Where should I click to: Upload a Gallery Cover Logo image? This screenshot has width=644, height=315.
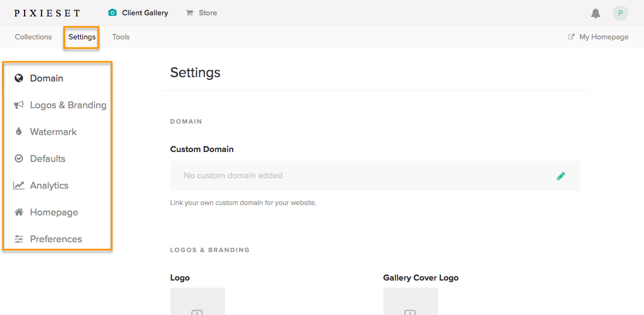[x=411, y=301]
